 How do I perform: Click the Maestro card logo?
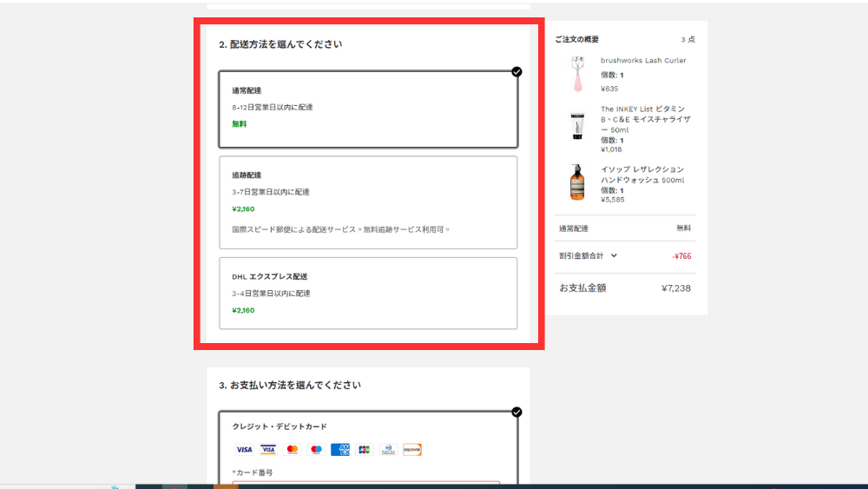pos(316,450)
